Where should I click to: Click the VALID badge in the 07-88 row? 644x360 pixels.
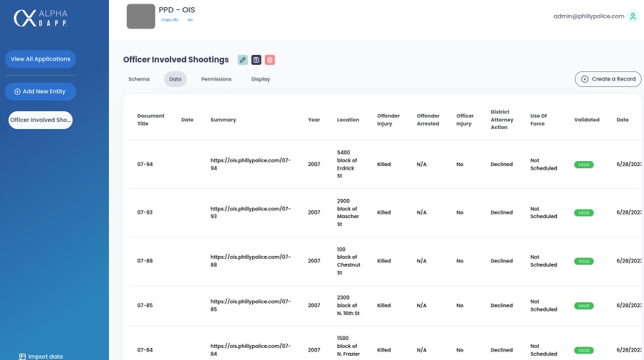[x=583, y=262]
